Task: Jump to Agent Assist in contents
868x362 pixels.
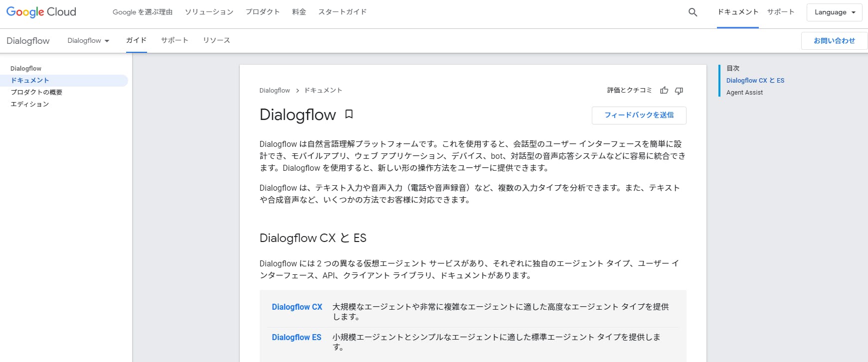Action: 744,93
